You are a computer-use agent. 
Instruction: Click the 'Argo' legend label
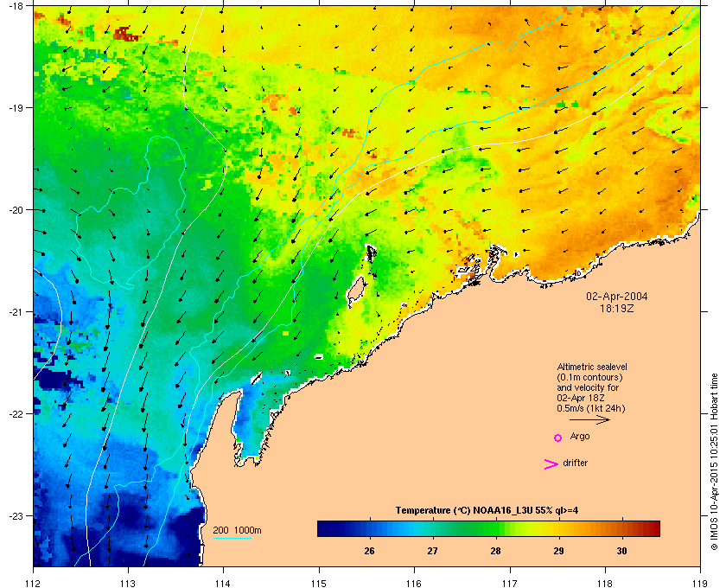coord(580,437)
